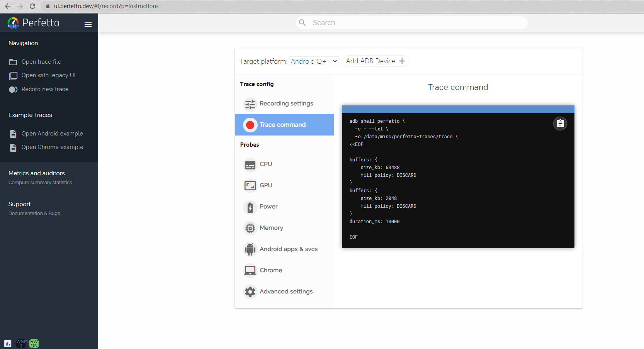The width and height of the screenshot is (644, 349).
Task: Click the copy-to-clipboard icon on the trace command
Action: [560, 124]
